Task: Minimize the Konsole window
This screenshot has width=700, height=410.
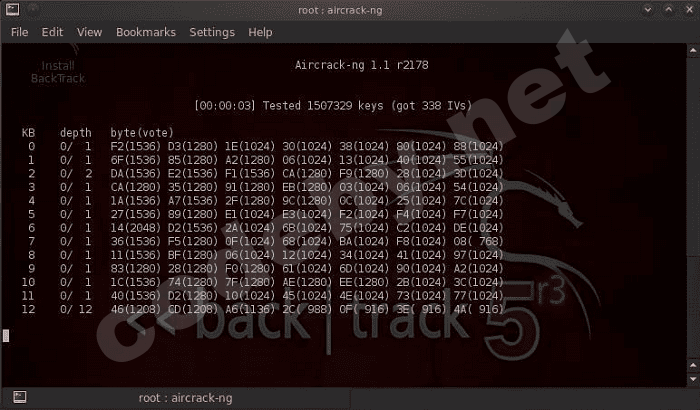Action: click(x=647, y=9)
